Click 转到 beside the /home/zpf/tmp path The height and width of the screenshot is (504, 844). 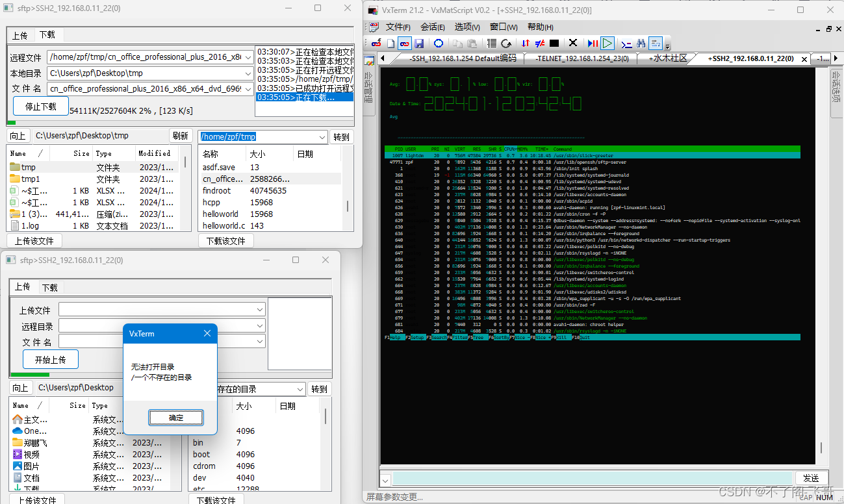click(x=341, y=137)
